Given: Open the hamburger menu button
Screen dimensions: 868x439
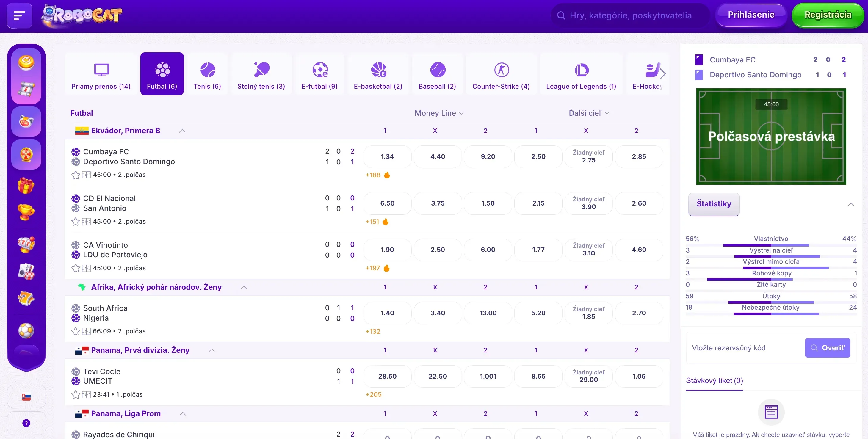Looking at the screenshot, I should coord(19,15).
